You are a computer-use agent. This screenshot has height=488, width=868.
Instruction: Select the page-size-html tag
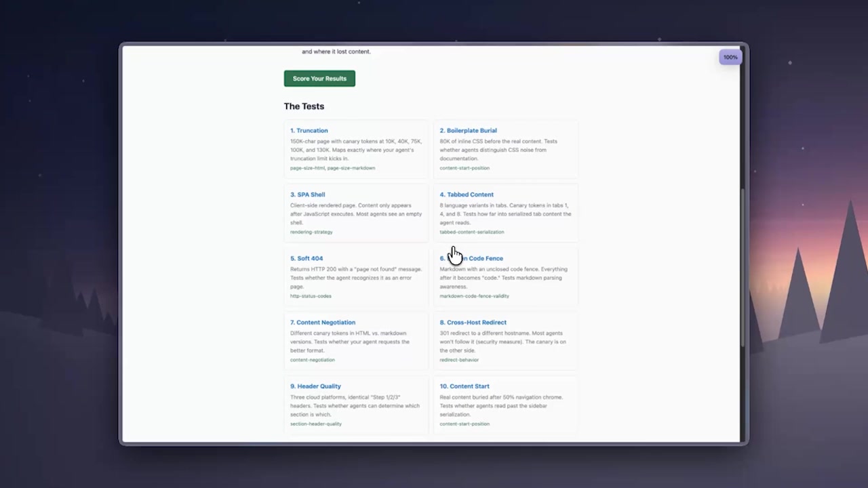307,167
